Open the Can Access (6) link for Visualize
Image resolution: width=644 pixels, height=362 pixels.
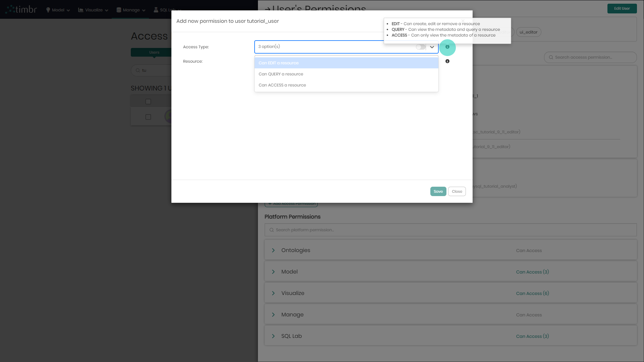(532, 293)
